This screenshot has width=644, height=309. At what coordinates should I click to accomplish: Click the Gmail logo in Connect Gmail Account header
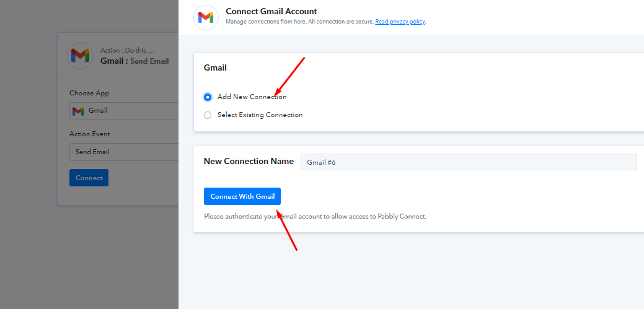coord(206,17)
